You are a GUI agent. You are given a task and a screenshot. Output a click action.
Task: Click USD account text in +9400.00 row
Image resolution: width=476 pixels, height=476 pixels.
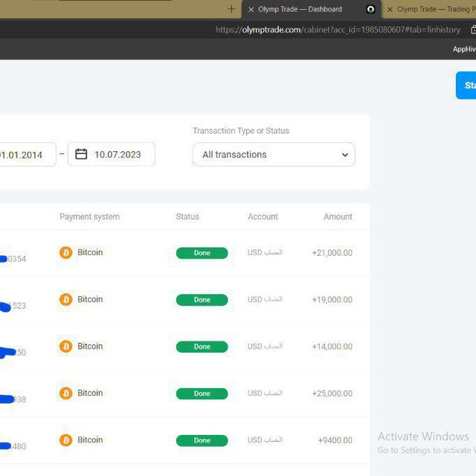265,440
